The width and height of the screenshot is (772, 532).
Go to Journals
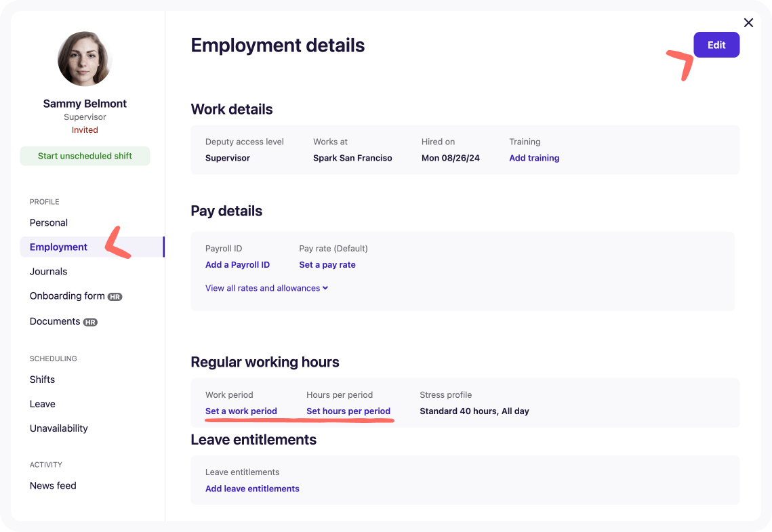(x=48, y=272)
